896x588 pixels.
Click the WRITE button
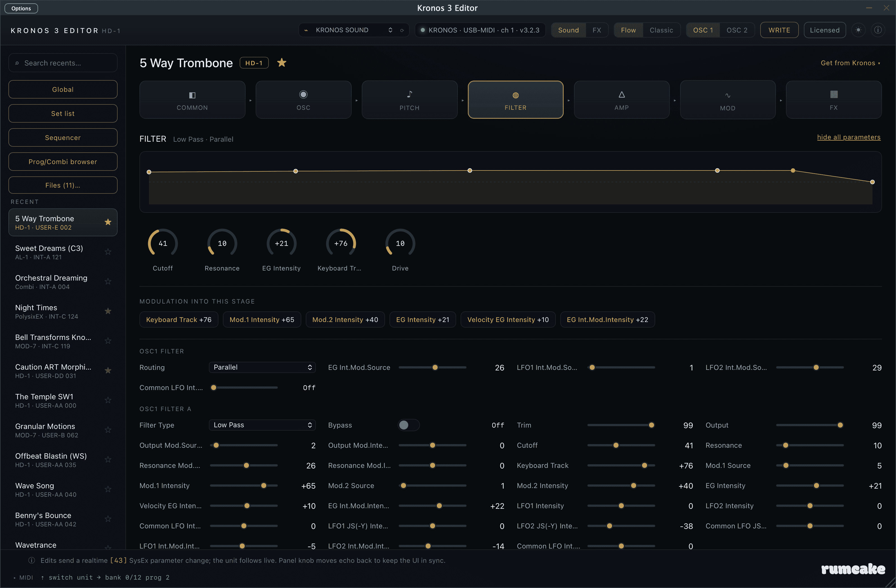tap(779, 30)
